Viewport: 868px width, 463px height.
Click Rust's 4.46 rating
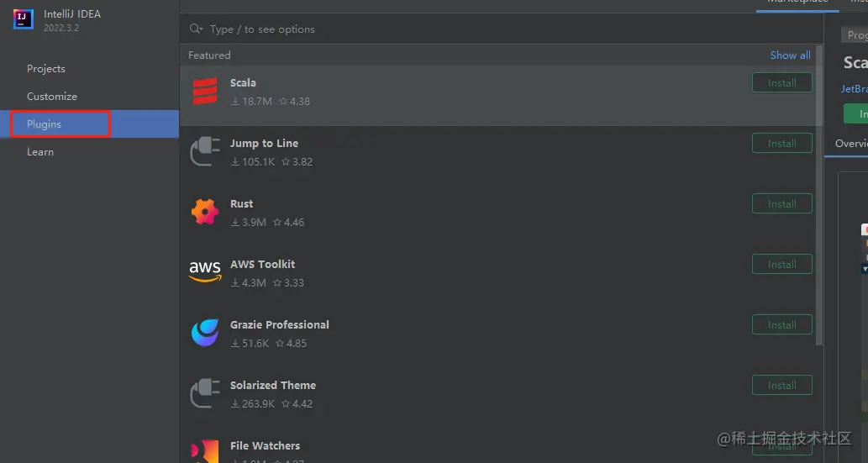pyautogui.click(x=289, y=222)
